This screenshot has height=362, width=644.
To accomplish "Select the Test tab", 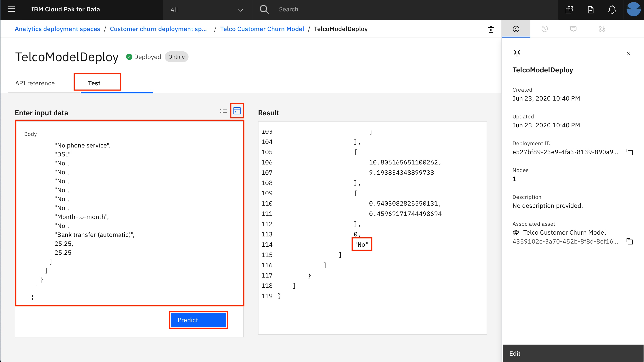I will click(x=94, y=83).
